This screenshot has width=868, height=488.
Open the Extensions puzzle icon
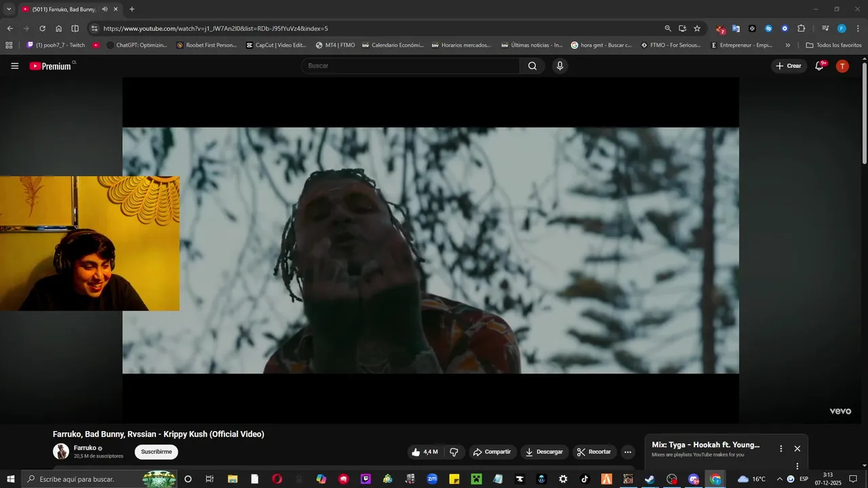click(x=802, y=28)
